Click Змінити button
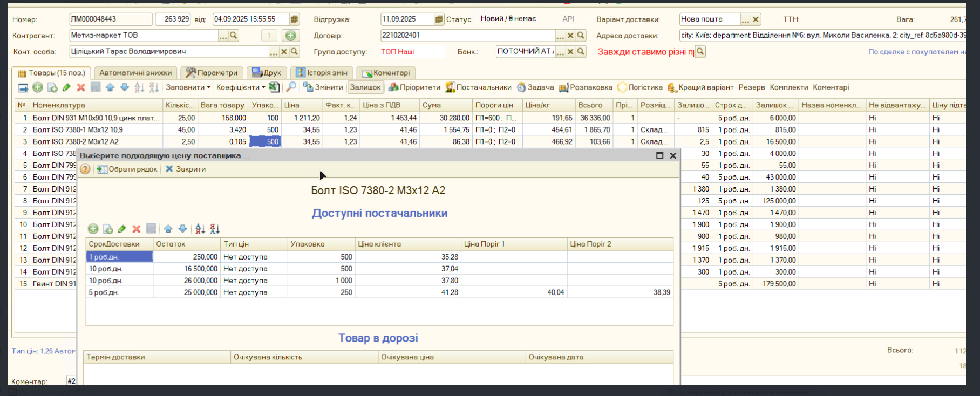Screen dimensions: 980x396 click(x=323, y=87)
